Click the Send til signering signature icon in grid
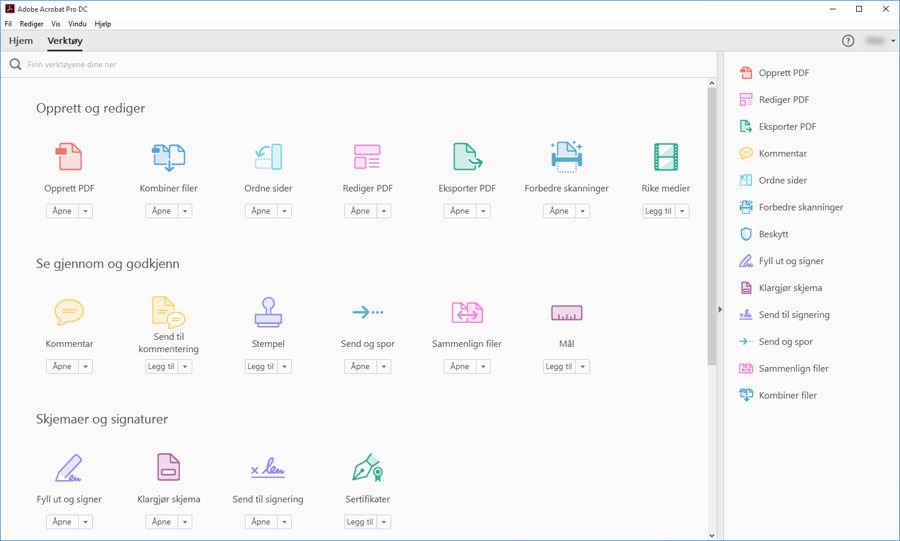The image size is (900, 541). pyautogui.click(x=268, y=468)
